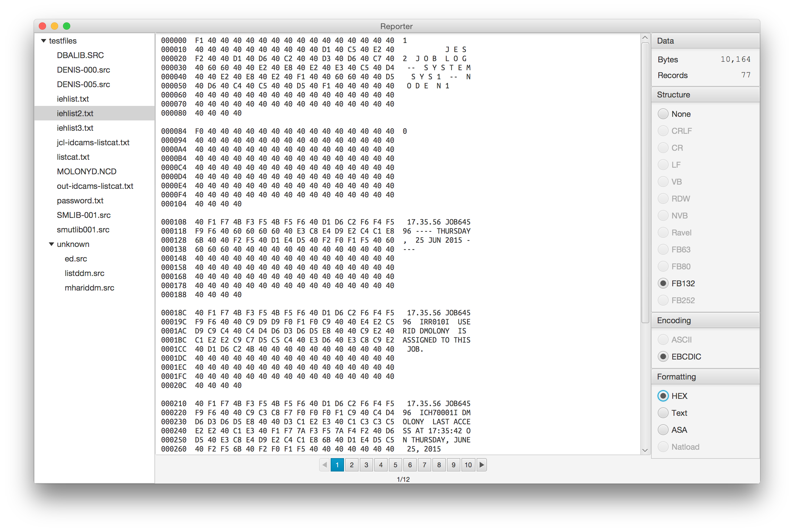Select ASA formatting option
The width and height of the screenshot is (794, 532).
click(663, 430)
